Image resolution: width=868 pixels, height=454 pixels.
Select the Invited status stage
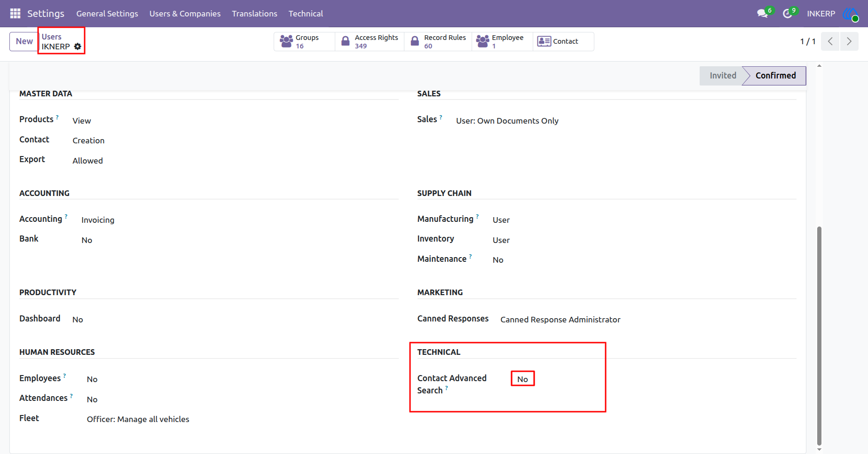722,76
